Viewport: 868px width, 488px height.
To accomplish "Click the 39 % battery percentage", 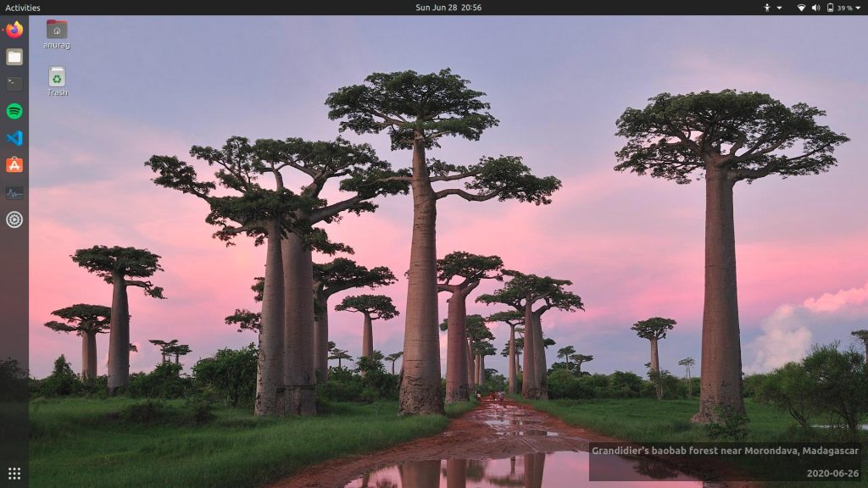I will 844,8.
